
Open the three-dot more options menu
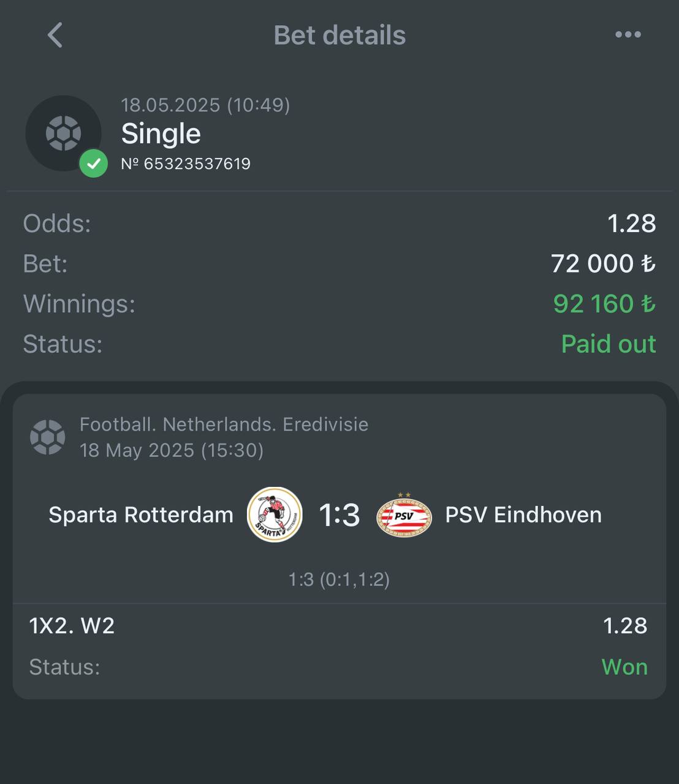628,35
